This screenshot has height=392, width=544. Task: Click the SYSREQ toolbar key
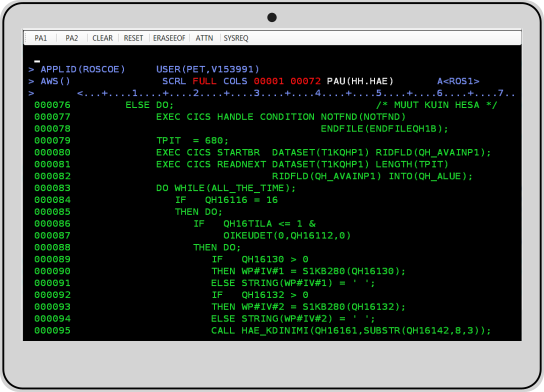[x=236, y=38]
